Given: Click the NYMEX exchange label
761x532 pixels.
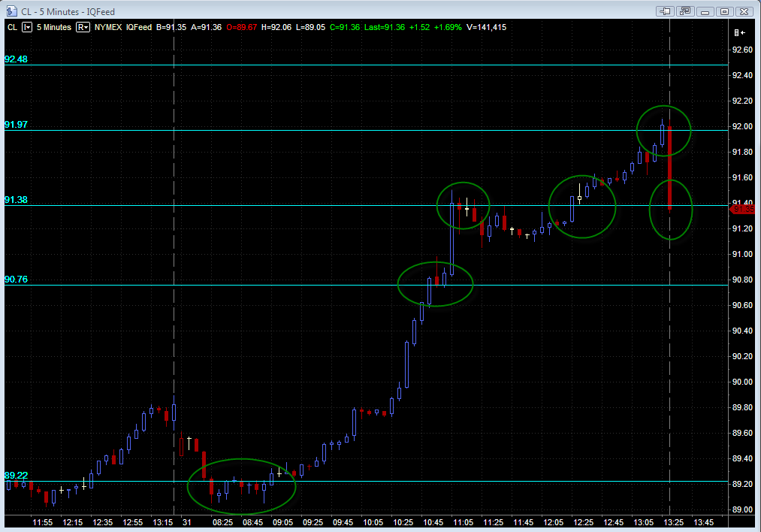Looking at the screenshot, I should 108,27.
